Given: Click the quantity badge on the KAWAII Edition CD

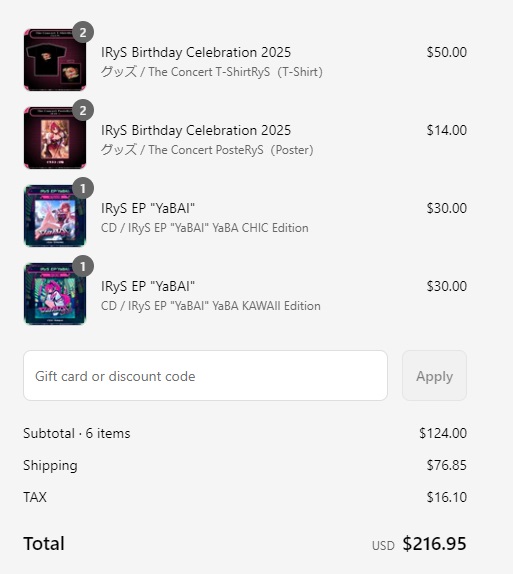Looking at the screenshot, I should point(83,266).
